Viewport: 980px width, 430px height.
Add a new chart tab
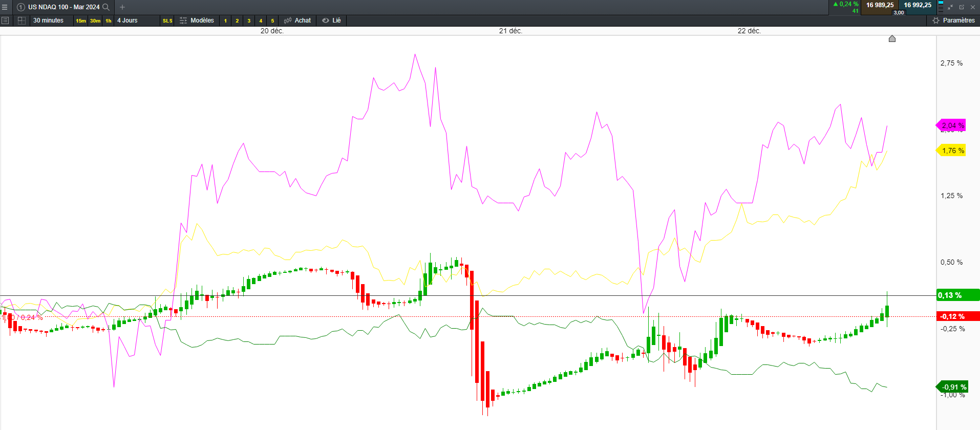click(x=122, y=7)
